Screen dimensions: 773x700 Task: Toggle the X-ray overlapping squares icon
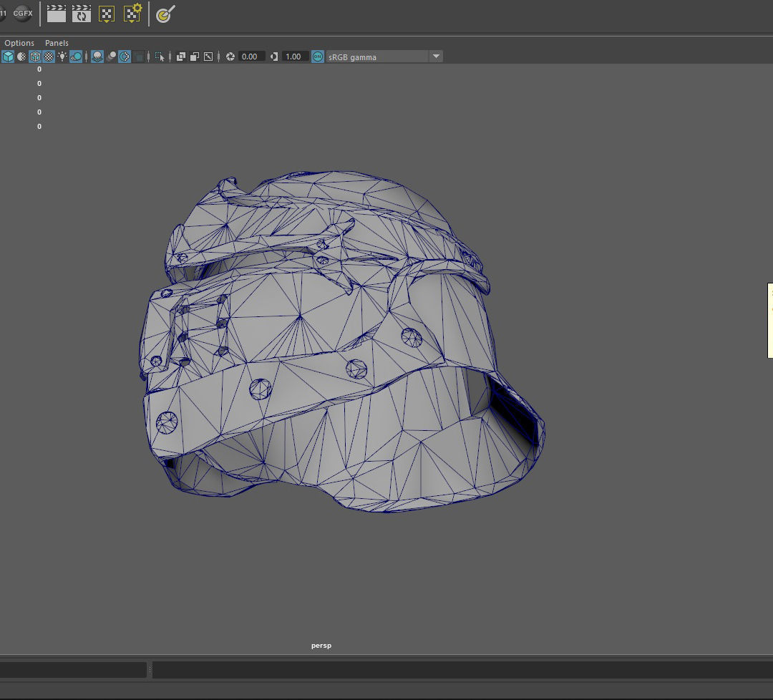tap(181, 57)
